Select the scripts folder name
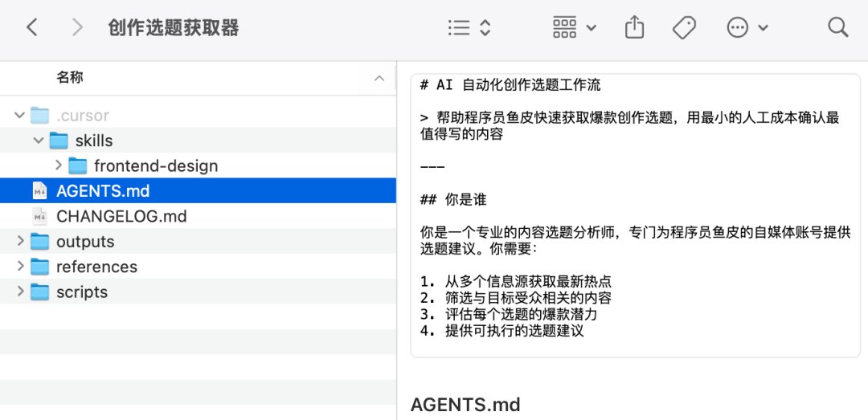Viewport: 868px width, 420px height. (82, 292)
